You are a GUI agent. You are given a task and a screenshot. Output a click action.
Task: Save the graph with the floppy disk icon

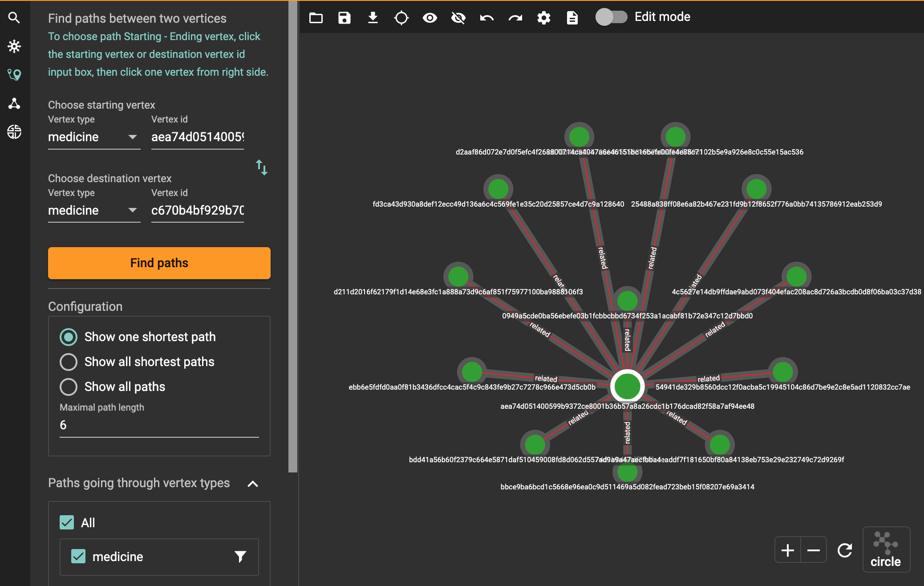[344, 18]
